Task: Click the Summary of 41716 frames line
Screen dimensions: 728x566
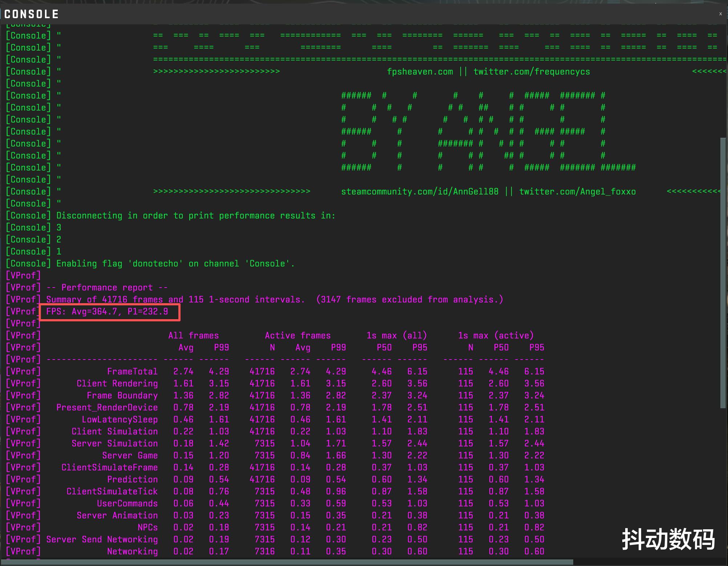Action: pyautogui.click(x=274, y=300)
